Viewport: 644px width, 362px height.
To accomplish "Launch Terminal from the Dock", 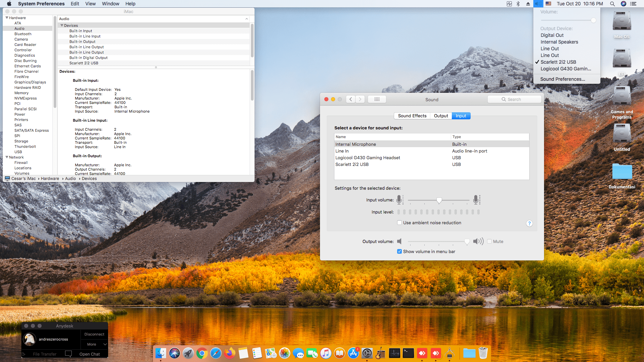I will coord(408,353).
